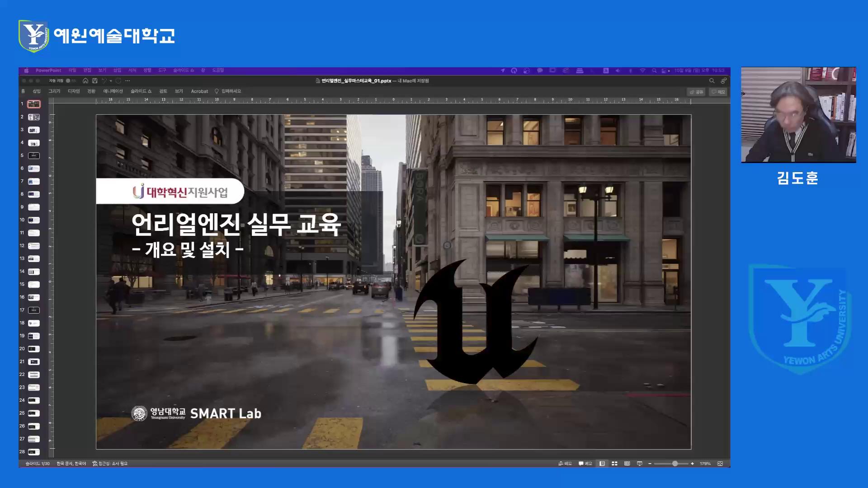Switch to Normal view in the status bar
Image resolution: width=868 pixels, height=488 pixels.
click(602, 463)
